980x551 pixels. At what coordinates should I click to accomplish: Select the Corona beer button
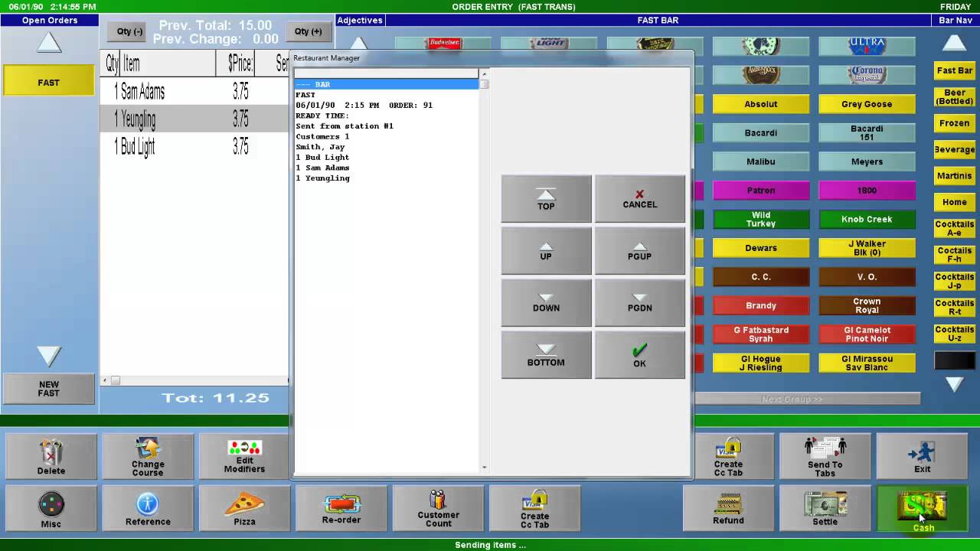(x=867, y=75)
